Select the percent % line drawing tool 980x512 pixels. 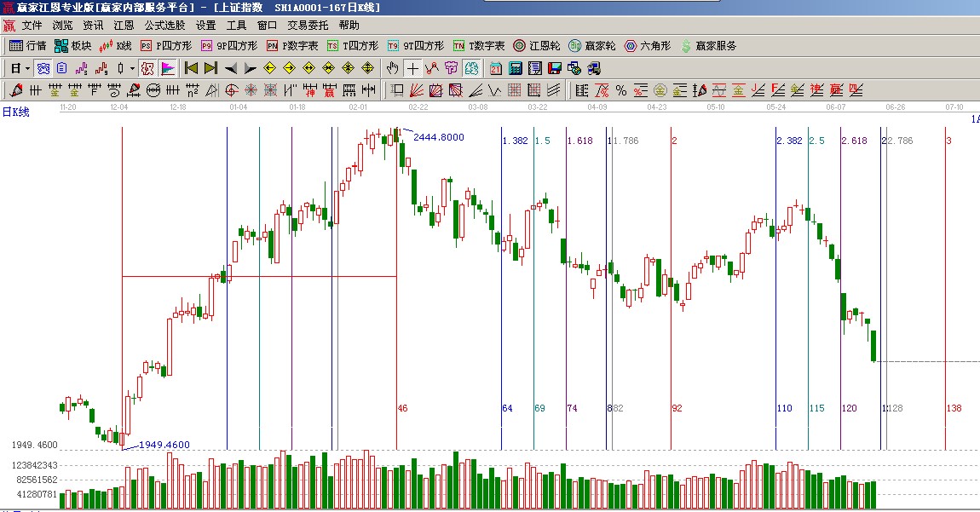[621, 90]
